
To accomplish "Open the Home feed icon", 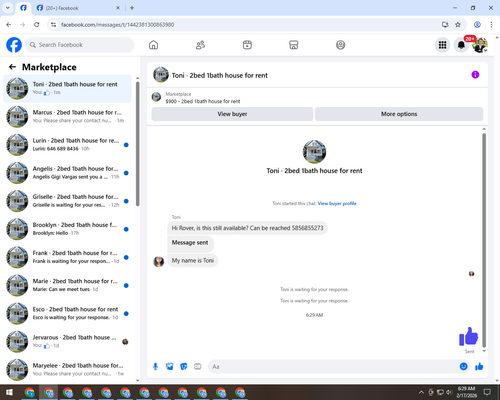I will [x=153, y=45].
